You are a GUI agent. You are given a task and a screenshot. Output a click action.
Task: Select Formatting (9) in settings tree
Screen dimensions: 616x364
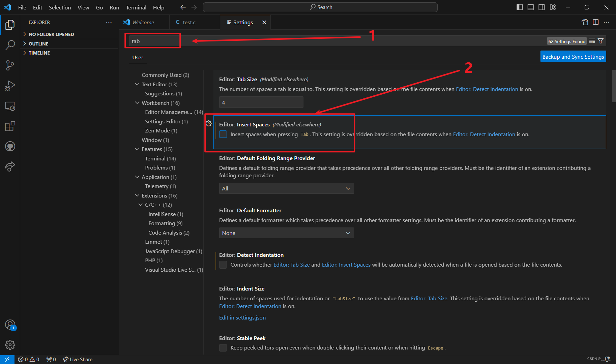point(165,223)
